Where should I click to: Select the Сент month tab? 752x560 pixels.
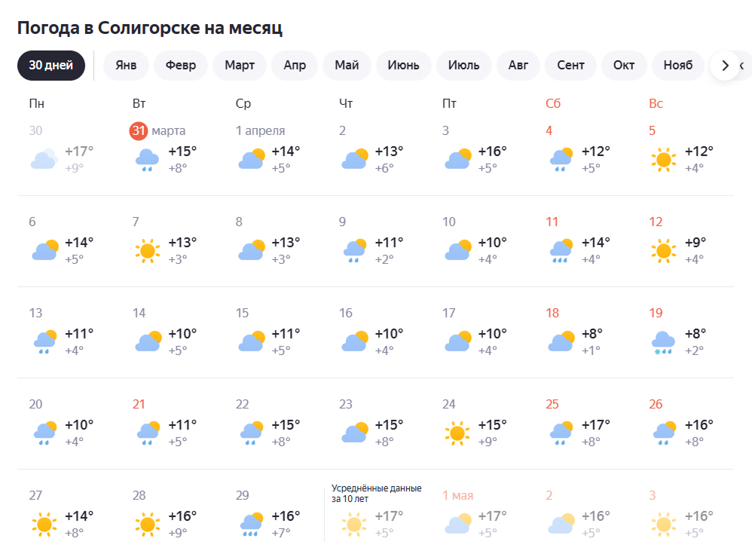570,66
